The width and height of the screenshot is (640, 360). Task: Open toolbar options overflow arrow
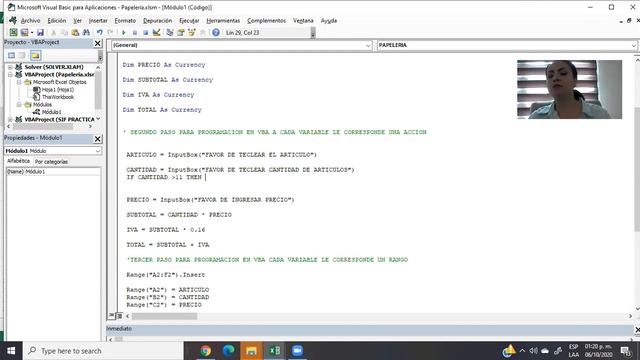coord(313,33)
